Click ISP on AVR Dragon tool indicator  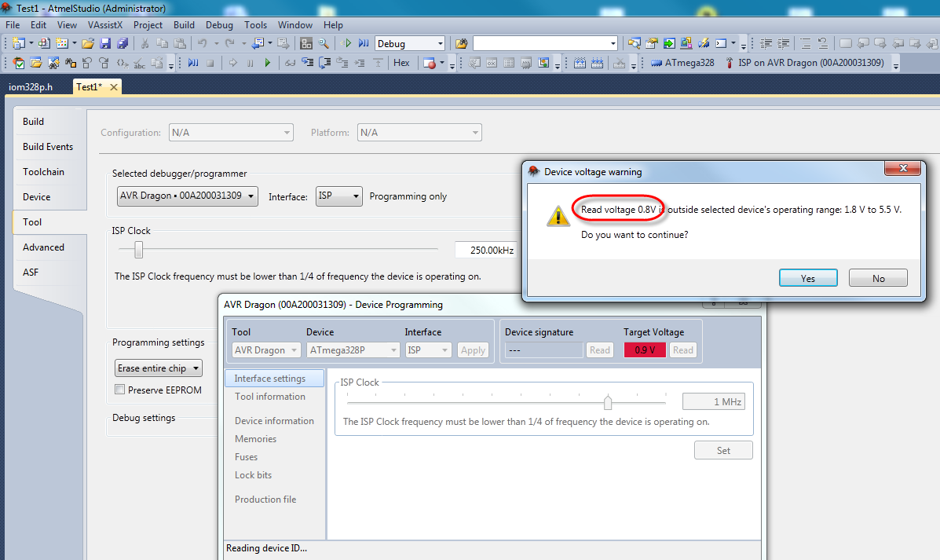pyautogui.click(x=805, y=62)
